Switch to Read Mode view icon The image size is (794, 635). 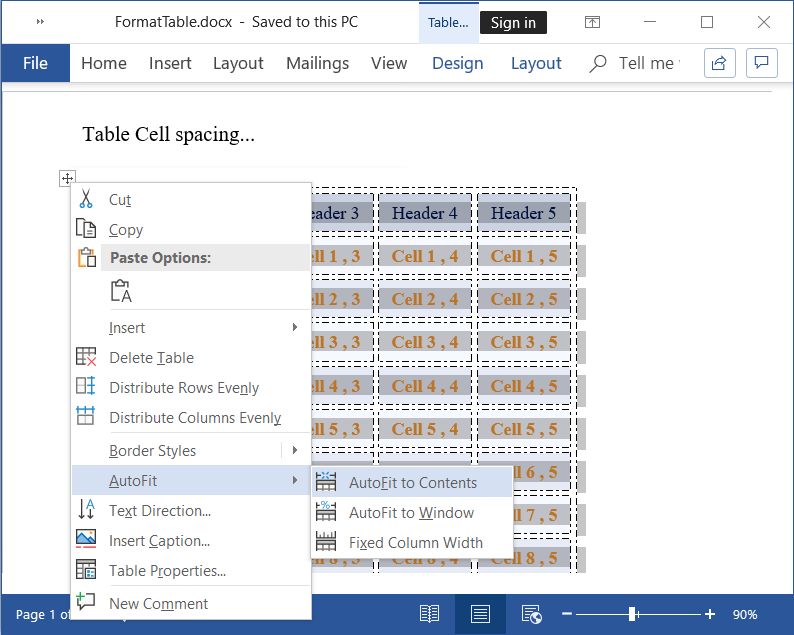429,614
